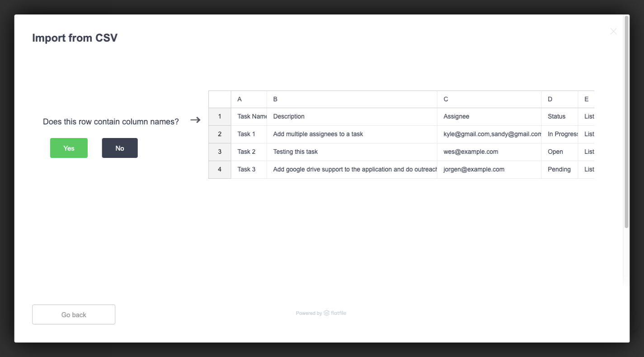Click the Status header cell
Screen dimensions: 644x357
tap(560, 117)
